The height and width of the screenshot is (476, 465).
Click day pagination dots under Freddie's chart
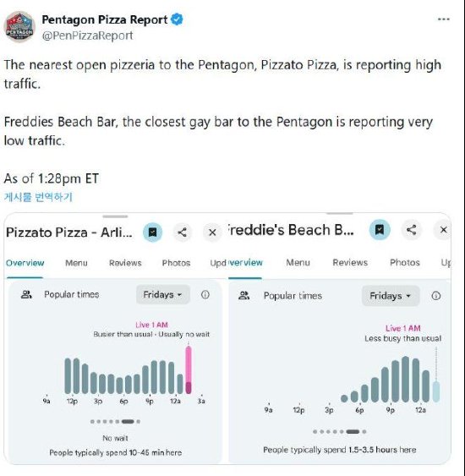click(339, 431)
